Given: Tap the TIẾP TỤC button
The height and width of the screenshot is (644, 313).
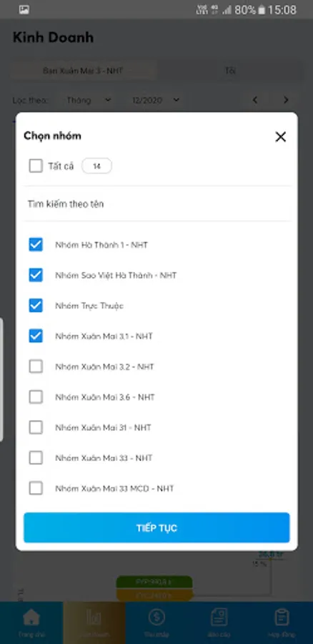Looking at the screenshot, I should [156, 528].
